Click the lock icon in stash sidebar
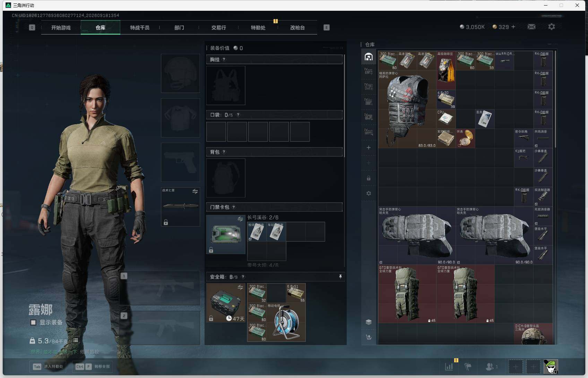 point(369,178)
